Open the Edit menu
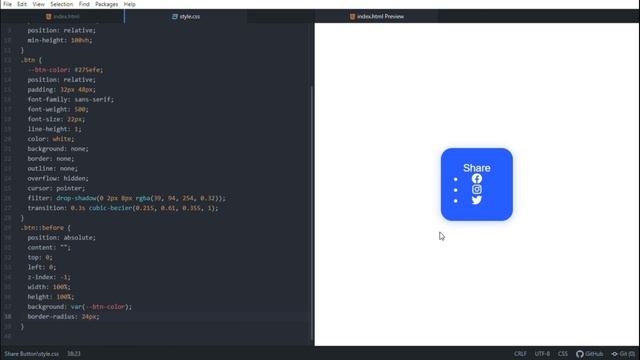640x360 pixels. (x=22, y=4)
